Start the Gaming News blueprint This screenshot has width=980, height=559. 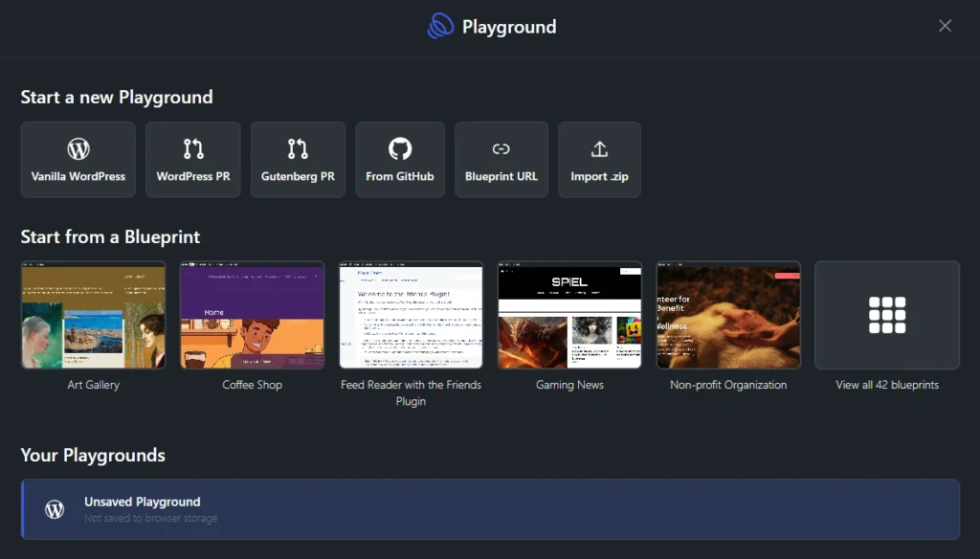(569, 315)
